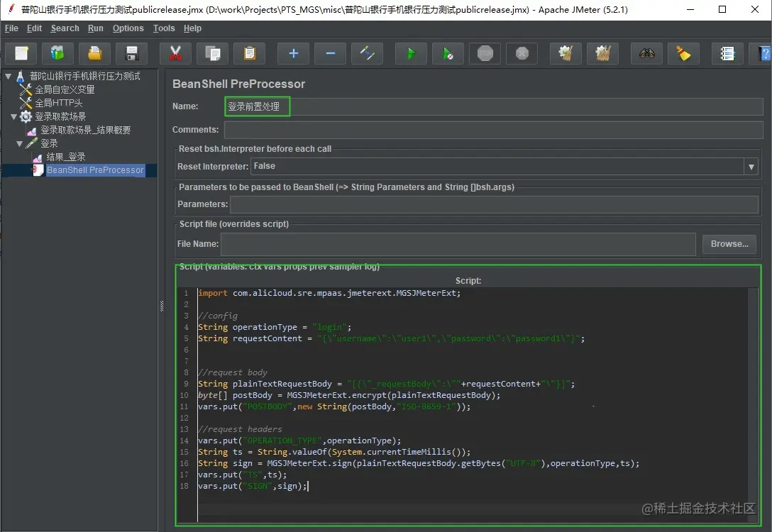Viewport: 772px width, 532px height.
Task: Click the Name field containing 登录前置处理
Action: [x=258, y=106]
